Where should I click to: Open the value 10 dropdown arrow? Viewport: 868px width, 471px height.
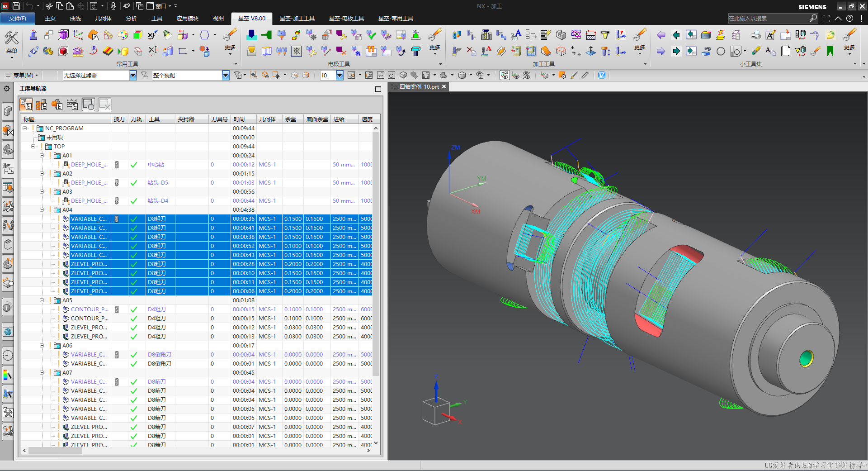pyautogui.click(x=340, y=75)
